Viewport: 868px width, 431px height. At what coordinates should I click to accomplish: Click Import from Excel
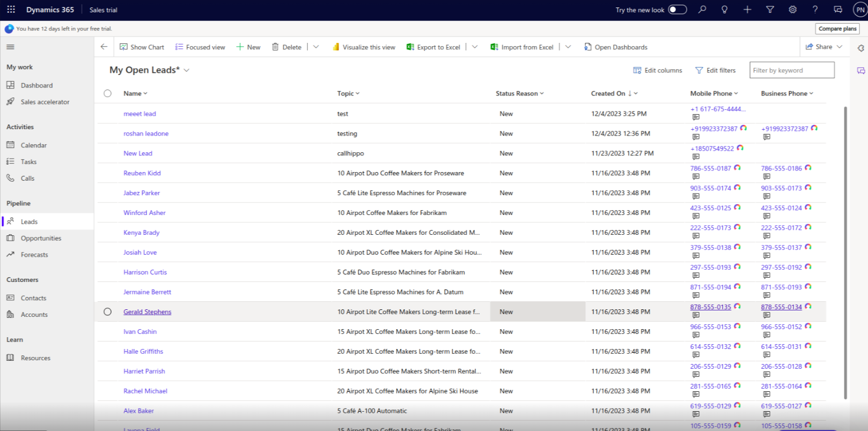pos(522,47)
